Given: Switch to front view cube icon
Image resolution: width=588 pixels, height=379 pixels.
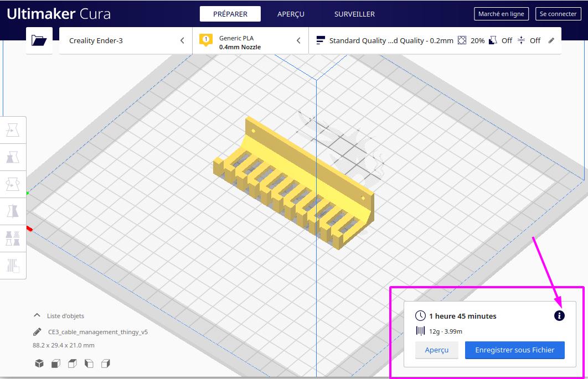Looking at the screenshot, I should coord(56,364).
